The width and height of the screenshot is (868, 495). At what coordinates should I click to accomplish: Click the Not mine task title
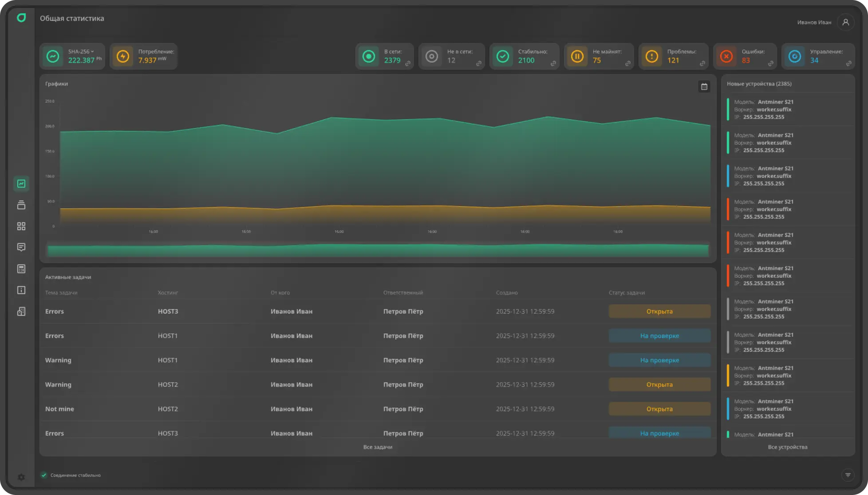point(59,409)
